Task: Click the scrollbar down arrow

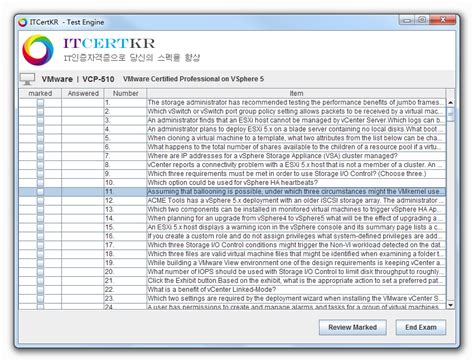Action: (450, 305)
